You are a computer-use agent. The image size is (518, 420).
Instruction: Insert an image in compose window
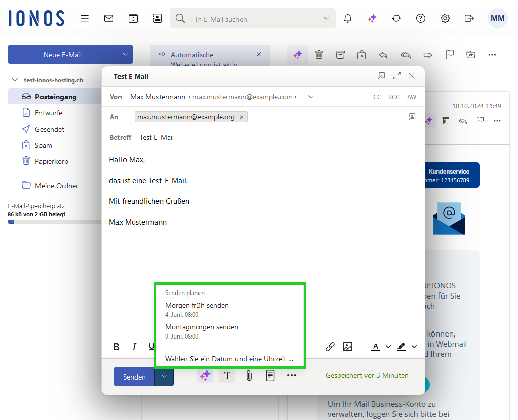tap(348, 346)
